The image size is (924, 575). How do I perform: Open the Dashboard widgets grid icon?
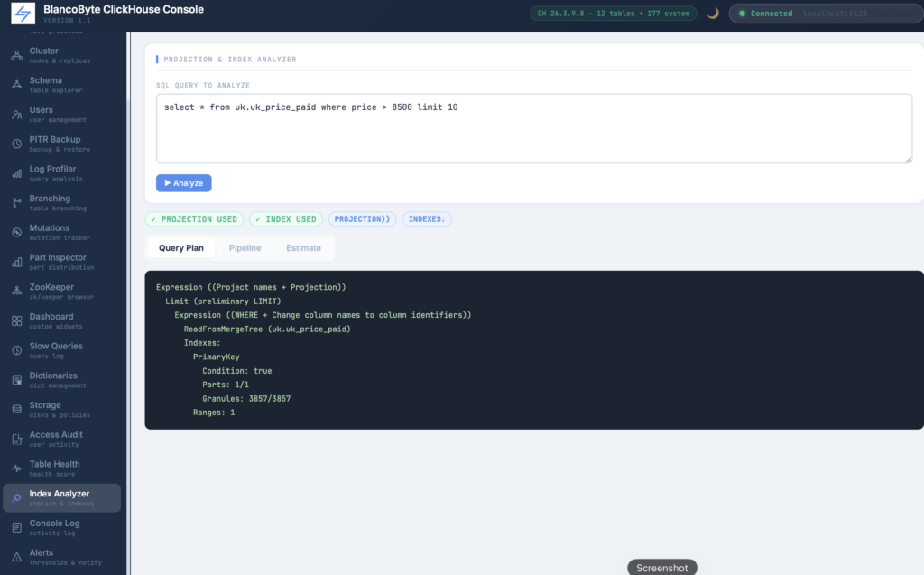[16, 320]
